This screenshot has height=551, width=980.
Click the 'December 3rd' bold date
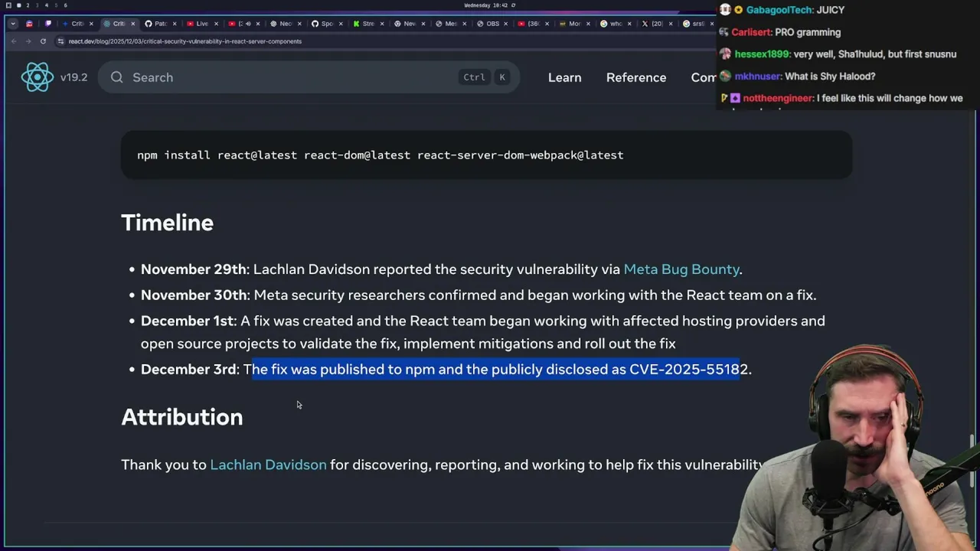pos(188,369)
